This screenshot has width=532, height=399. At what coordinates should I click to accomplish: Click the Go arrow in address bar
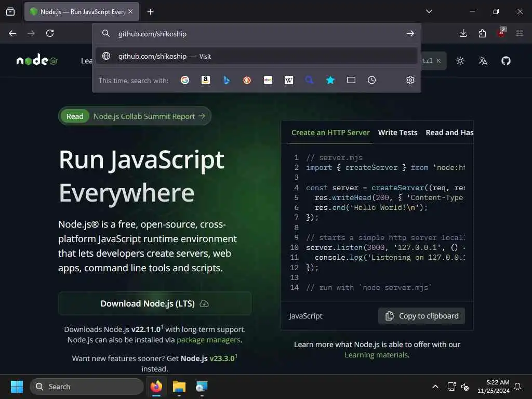410,33
